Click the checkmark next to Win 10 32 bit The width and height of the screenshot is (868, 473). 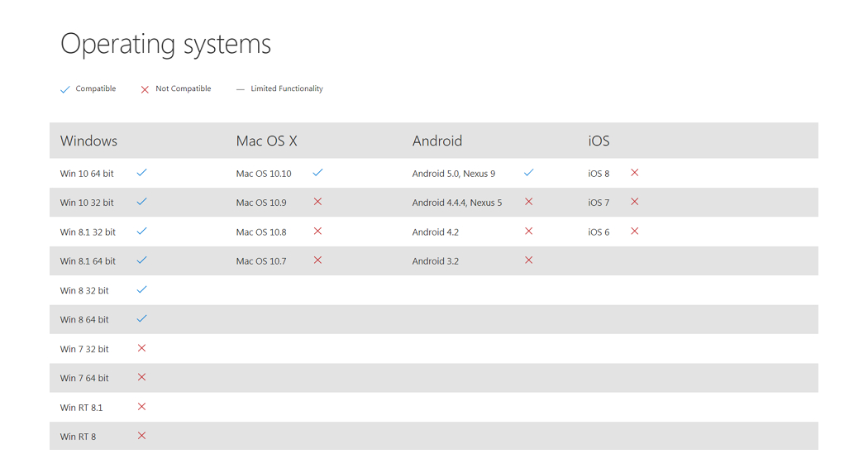tap(141, 202)
